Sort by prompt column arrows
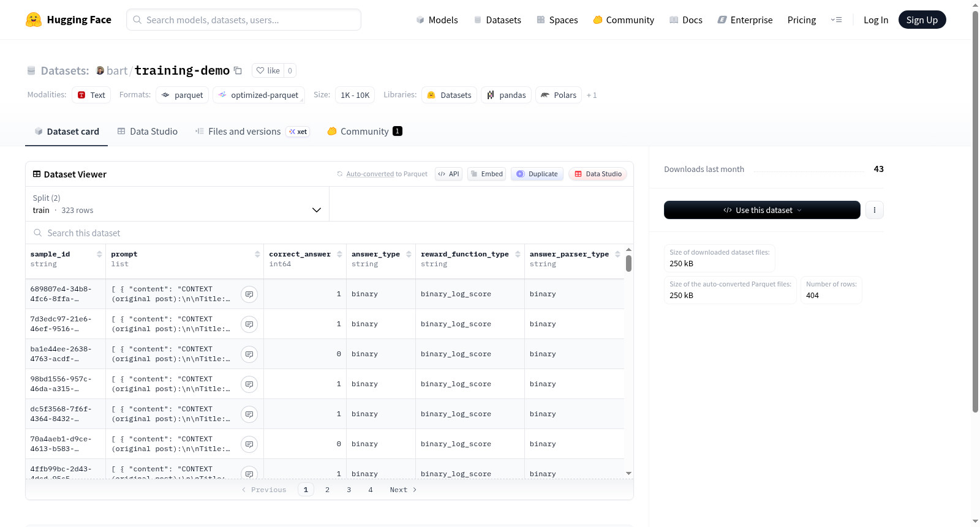This screenshot has height=527, width=980. pos(257,254)
